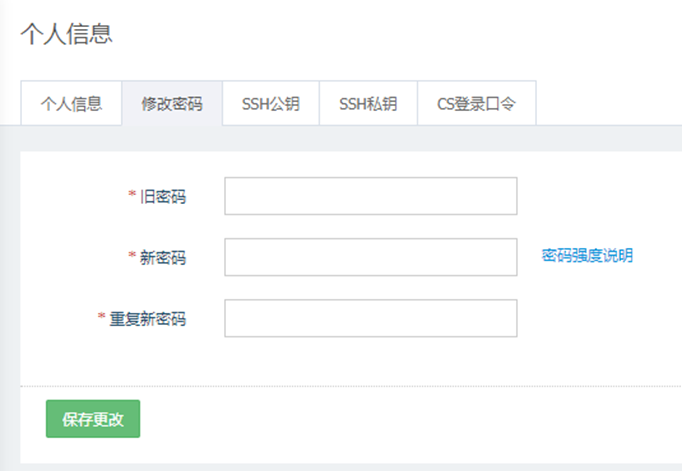Click empty tab bar right of CS登录口令
This screenshot has width=682, height=471.
(x=610, y=104)
